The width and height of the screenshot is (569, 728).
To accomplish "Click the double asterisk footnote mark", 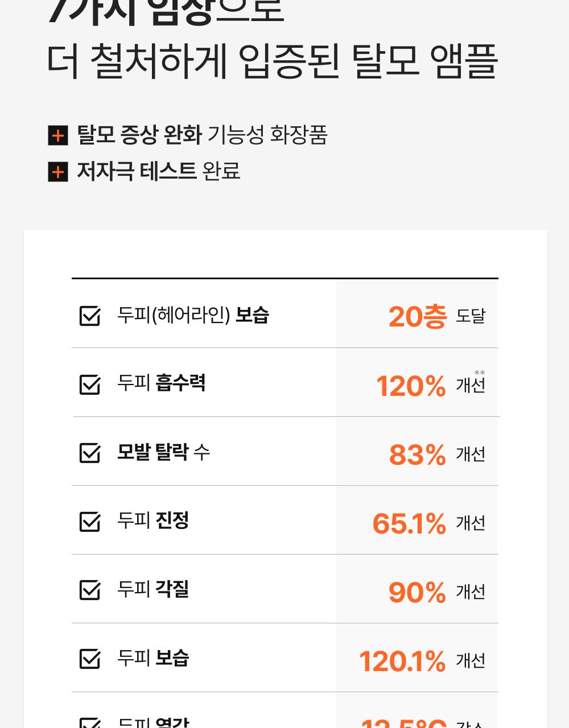I will pos(480,373).
